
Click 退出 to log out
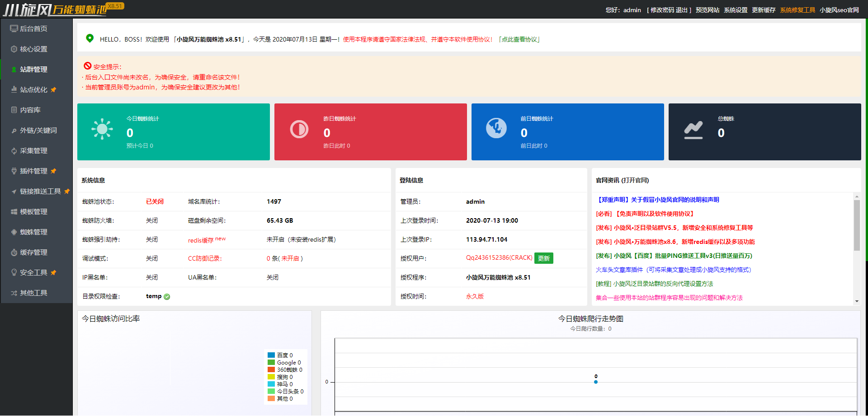680,9
